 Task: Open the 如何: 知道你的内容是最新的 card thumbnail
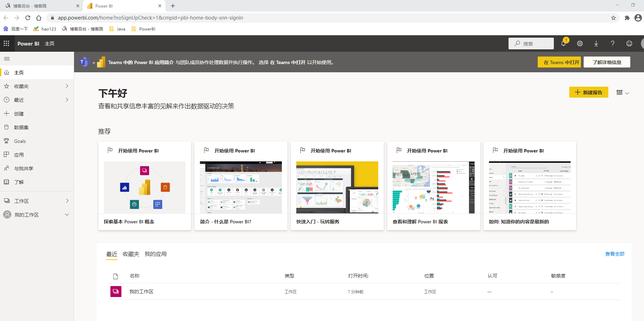tap(530, 187)
